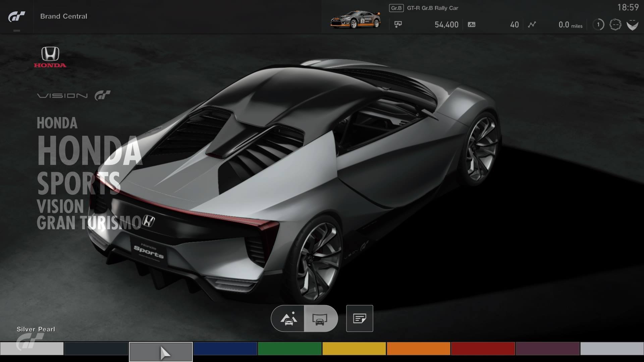Open the Honda brand logo
The image size is (644, 362).
coord(50,57)
